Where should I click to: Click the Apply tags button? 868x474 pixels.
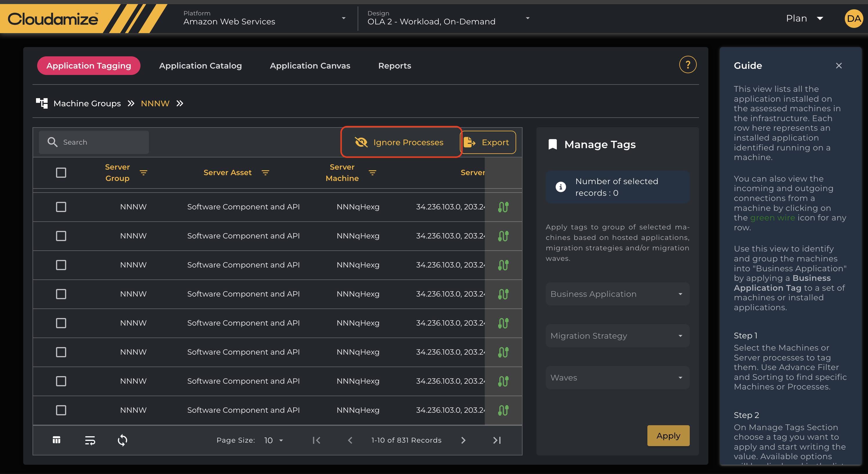tap(668, 436)
